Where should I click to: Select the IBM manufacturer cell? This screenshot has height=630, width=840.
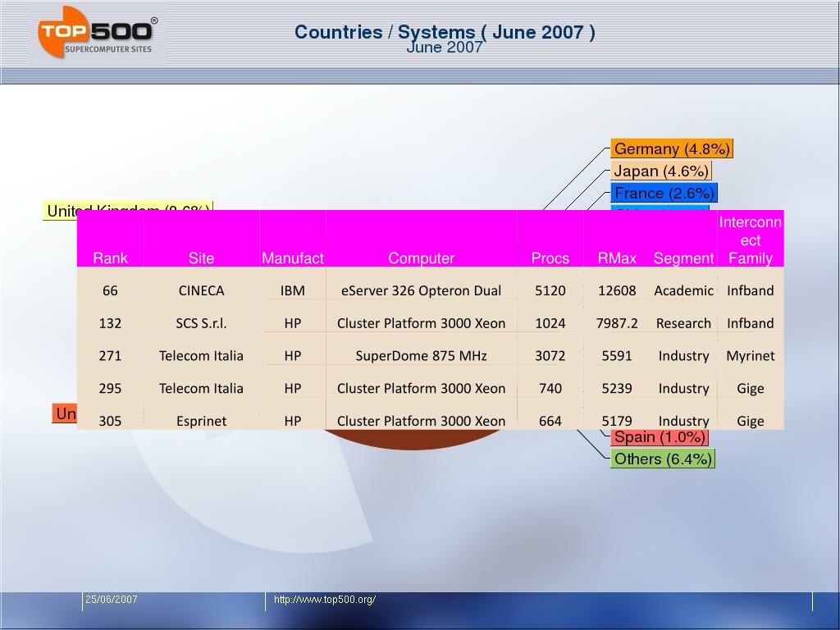click(x=293, y=290)
